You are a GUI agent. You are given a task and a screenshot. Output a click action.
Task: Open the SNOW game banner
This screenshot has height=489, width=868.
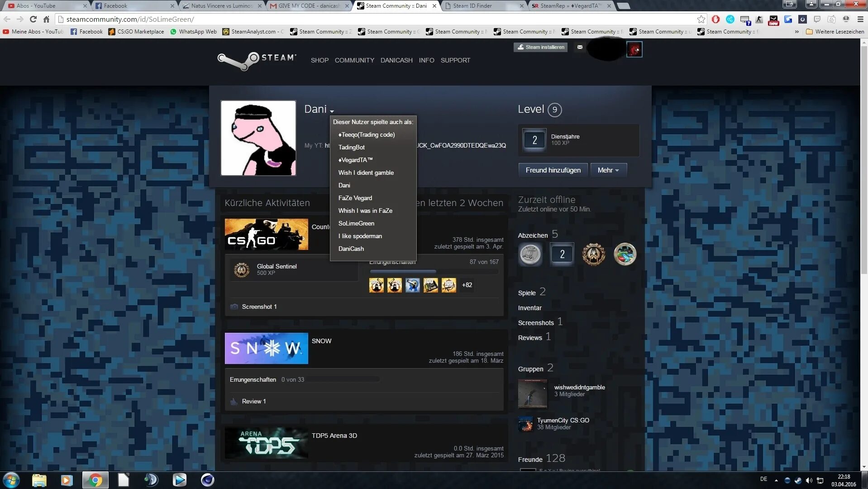tap(267, 349)
